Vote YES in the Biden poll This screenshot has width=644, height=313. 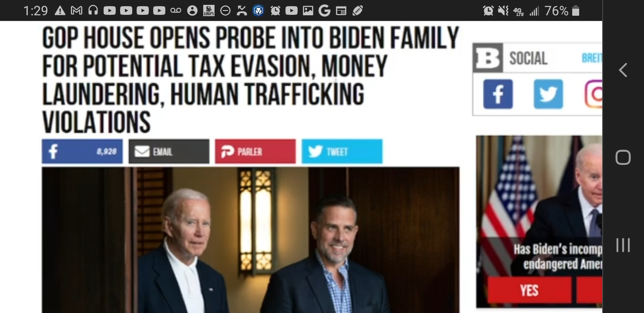point(529,290)
